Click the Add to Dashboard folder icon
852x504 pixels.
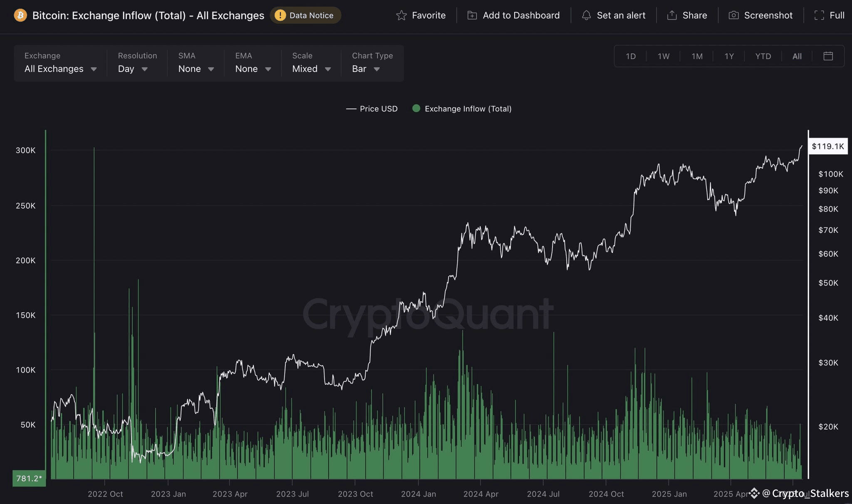472,15
